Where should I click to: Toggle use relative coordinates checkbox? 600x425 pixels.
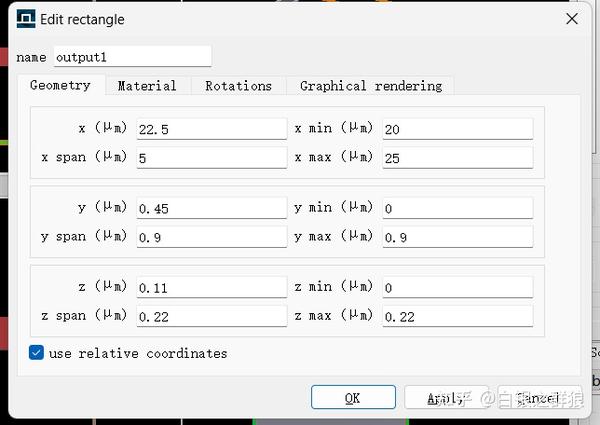(x=37, y=353)
